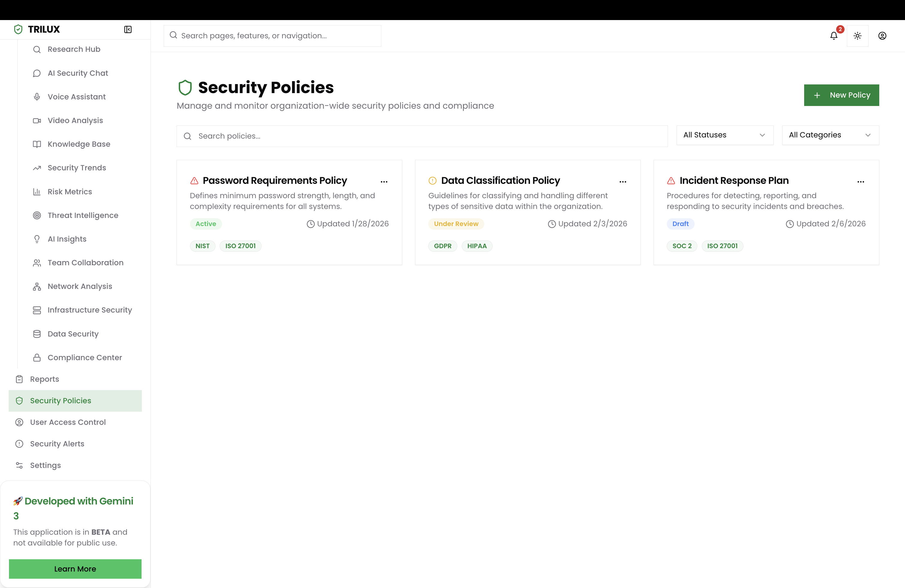Image resolution: width=905 pixels, height=588 pixels.
Task: Open Password Requirements Policy options menu
Action: [x=384, y=182]
